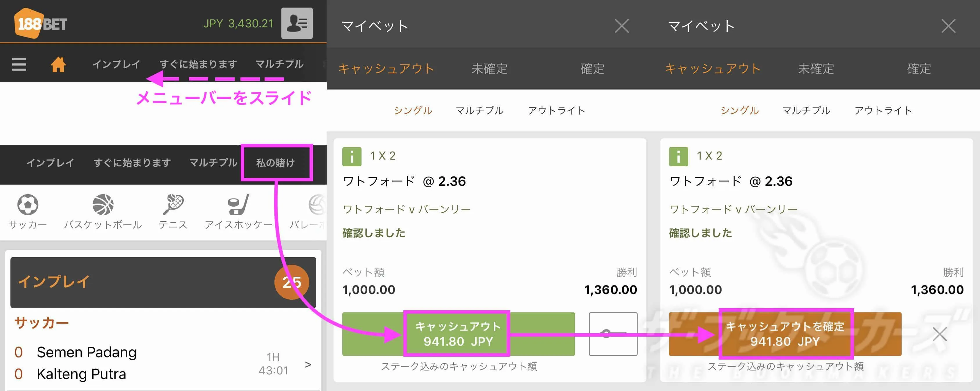980x391 pixels.
Task: Open the Semen Padang match arrow
Action: coord(308,364)
